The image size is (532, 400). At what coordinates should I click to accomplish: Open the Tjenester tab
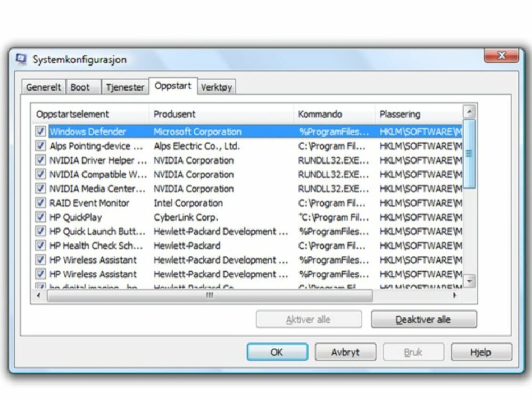[125, 87]
